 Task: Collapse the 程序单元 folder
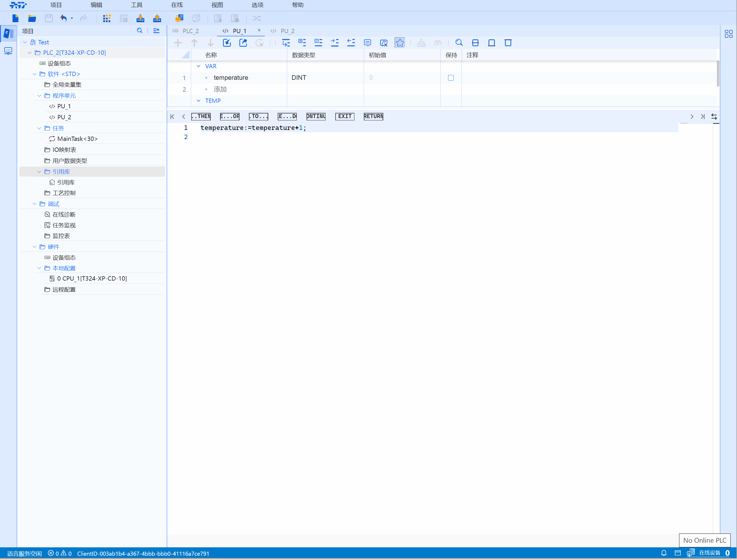pyautogui.click(x=39, y=96)
